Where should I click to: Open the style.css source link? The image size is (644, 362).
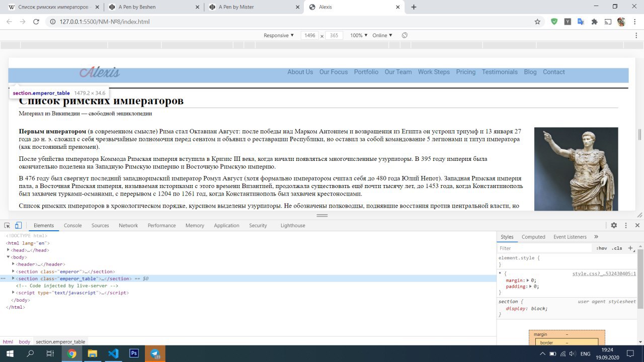click(604, 274)
